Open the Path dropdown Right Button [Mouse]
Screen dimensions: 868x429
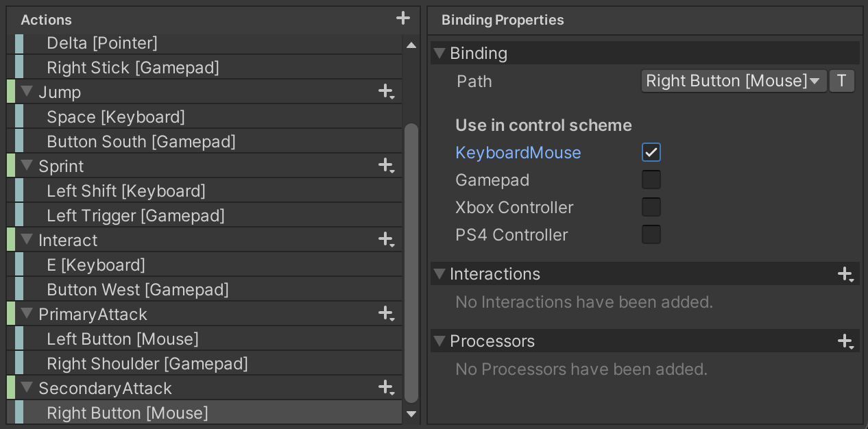click(x=734, y=81)
